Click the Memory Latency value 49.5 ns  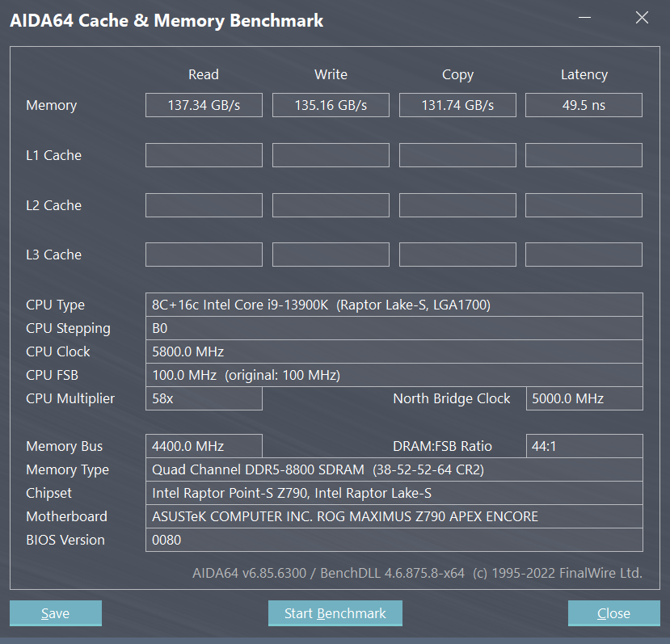(584, 104)
